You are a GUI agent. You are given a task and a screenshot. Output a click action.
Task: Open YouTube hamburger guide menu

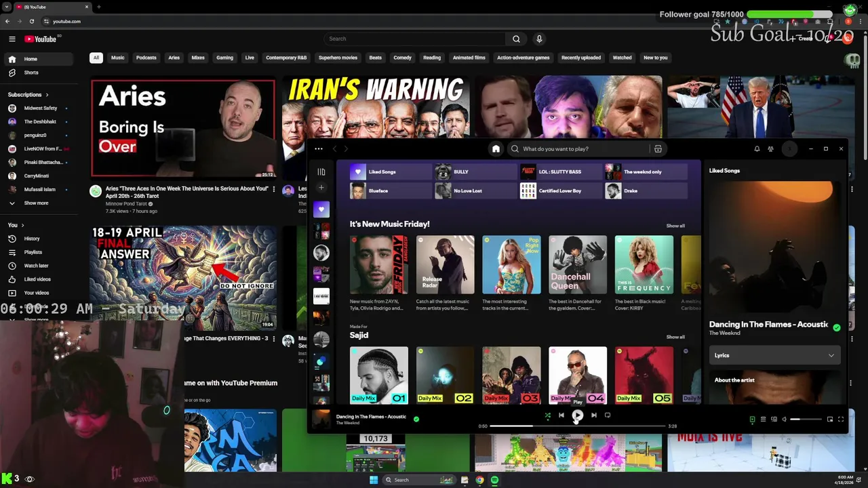(12, 39)
